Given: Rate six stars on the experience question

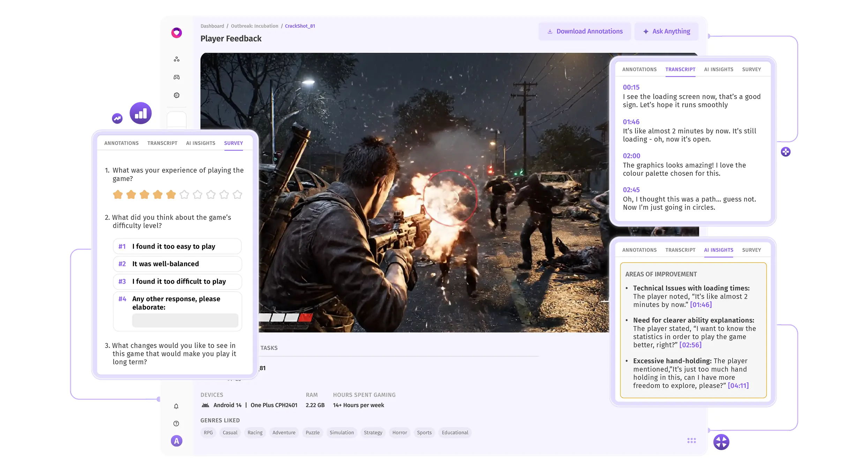Looking at the screenshot, I should (184, 194).
